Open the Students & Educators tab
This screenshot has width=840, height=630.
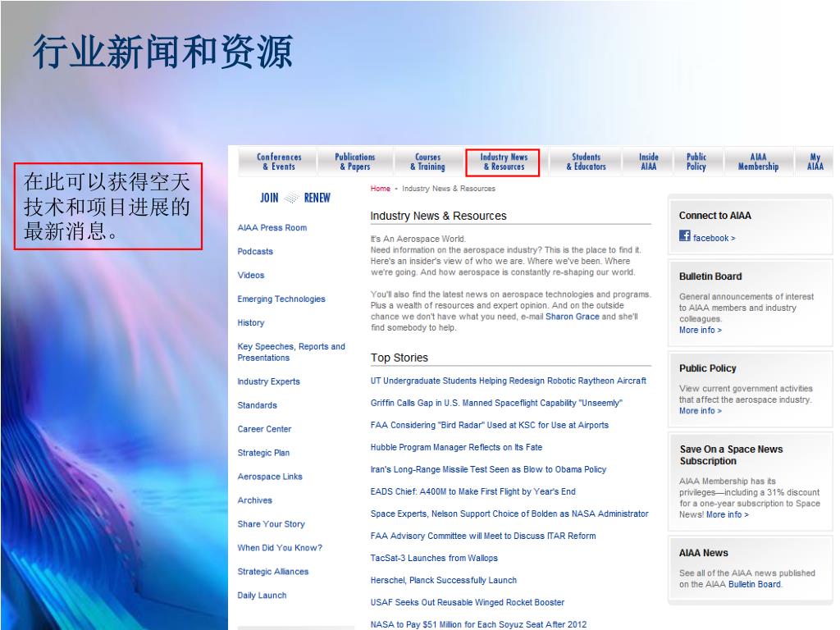pyautogui.click(x=586, y=162)
